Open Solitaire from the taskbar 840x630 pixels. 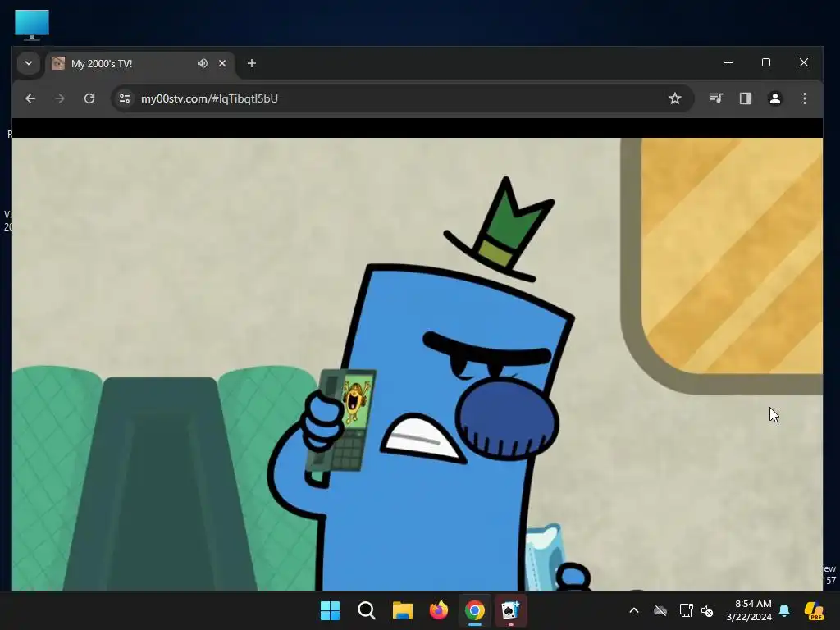tap(510, 610)
